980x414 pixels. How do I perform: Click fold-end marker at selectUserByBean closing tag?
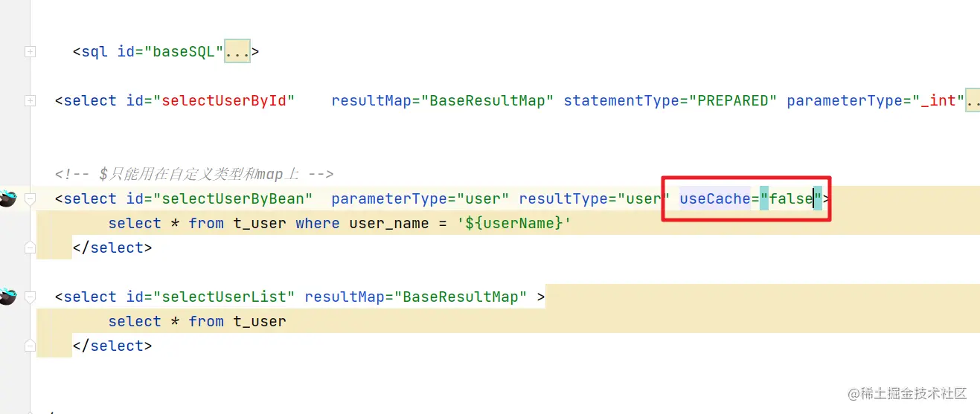click(30, 248)
